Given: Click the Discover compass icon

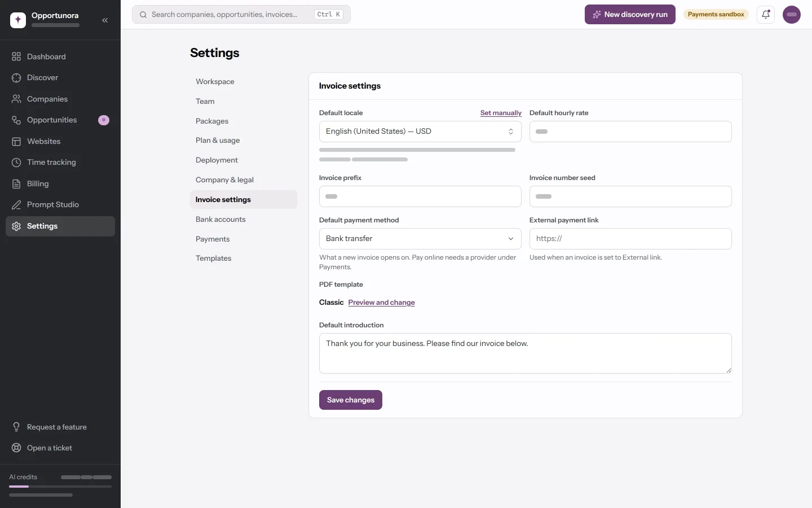Looking at the screenshot, I should pos(16,78).
